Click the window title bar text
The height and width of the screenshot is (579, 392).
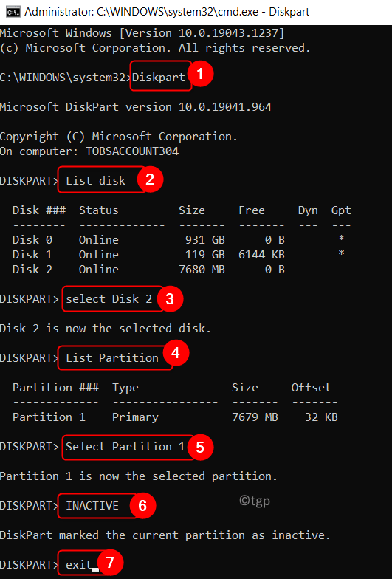point(167,12)
